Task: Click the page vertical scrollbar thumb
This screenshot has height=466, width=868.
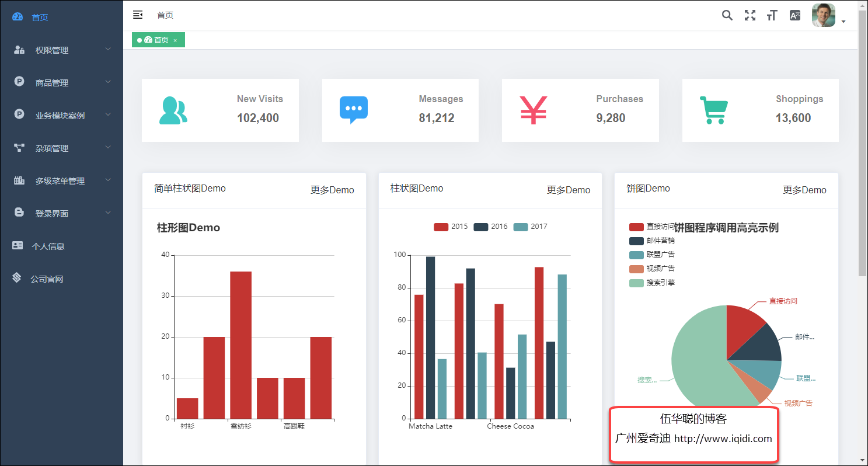Action: tap(863, 143)
